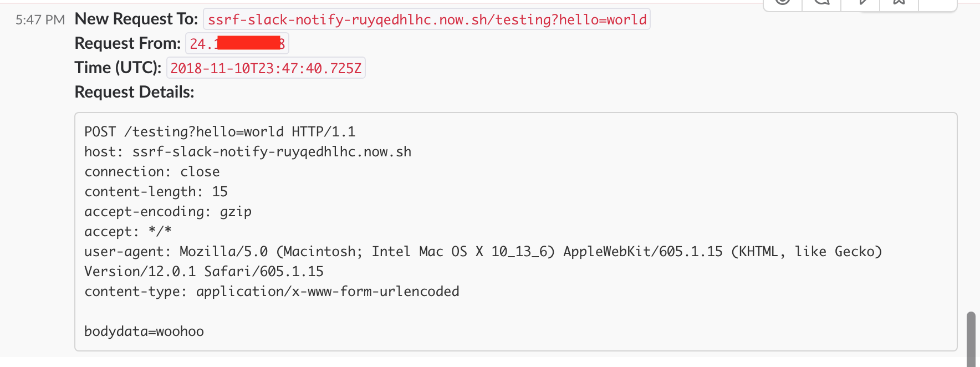Click the 'Request From:' label
This screenshot has height=367, width=980.
pyautogui.click(x=128, y=43)
